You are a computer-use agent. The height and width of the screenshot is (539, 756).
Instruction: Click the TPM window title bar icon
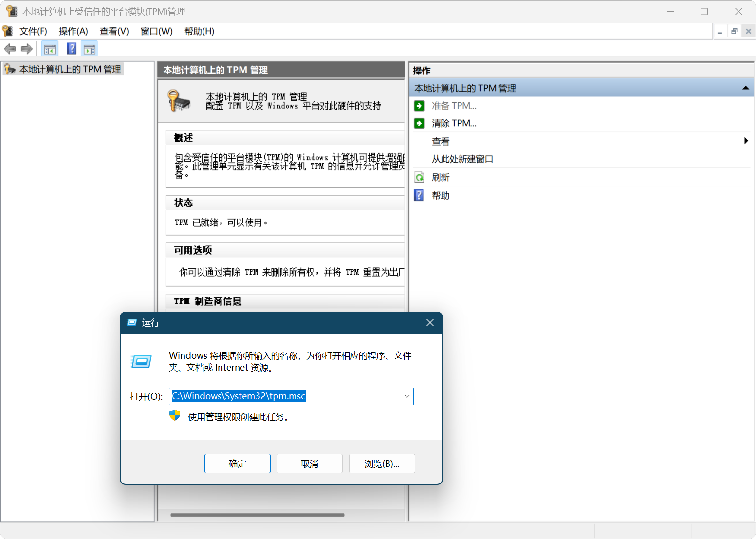pyautogui.click(x=12, y=11)
